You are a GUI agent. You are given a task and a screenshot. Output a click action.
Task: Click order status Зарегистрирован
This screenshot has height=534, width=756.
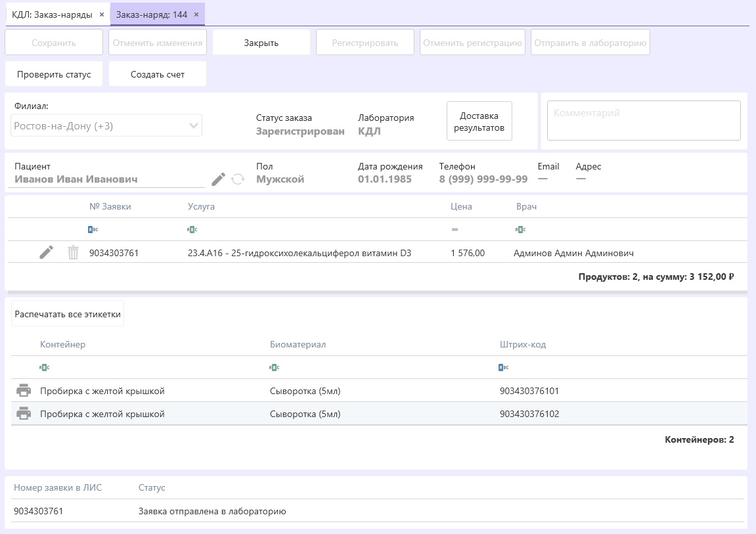click(300, 131)
